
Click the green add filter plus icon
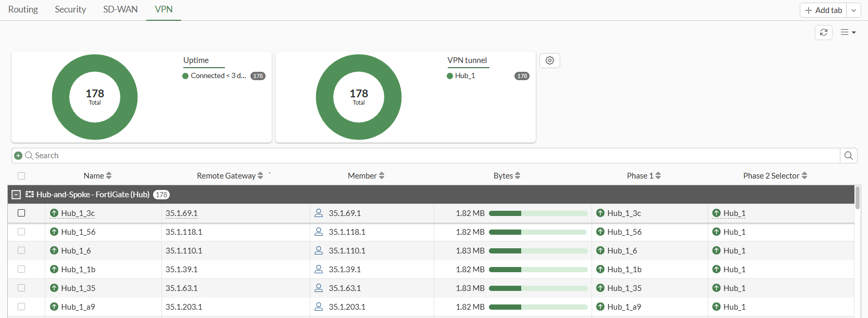(x=18, y=156)
